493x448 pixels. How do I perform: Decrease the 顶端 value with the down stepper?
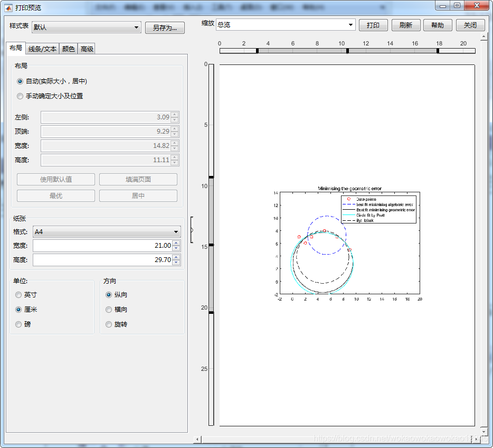(175, 134)
